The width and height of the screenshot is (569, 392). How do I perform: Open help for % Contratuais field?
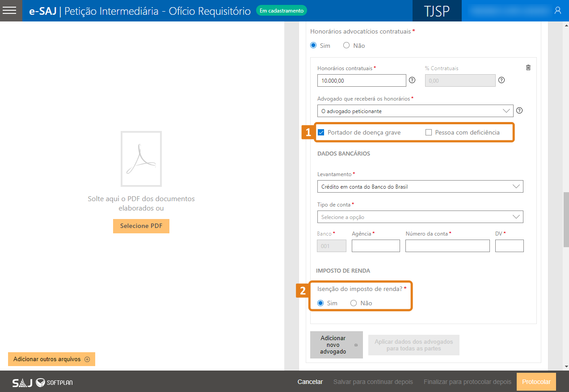tap(502, 80)
